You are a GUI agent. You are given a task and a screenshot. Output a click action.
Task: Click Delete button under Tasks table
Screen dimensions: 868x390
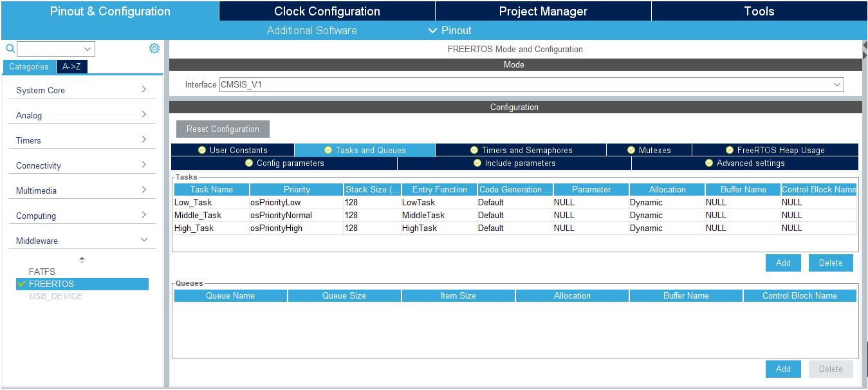[831, 263]
